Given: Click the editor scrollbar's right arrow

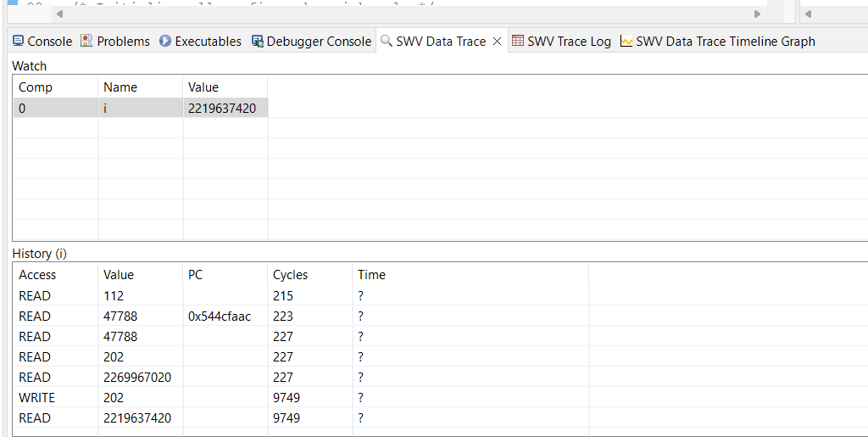Looking at the screenshot, I should pos(757,14).
